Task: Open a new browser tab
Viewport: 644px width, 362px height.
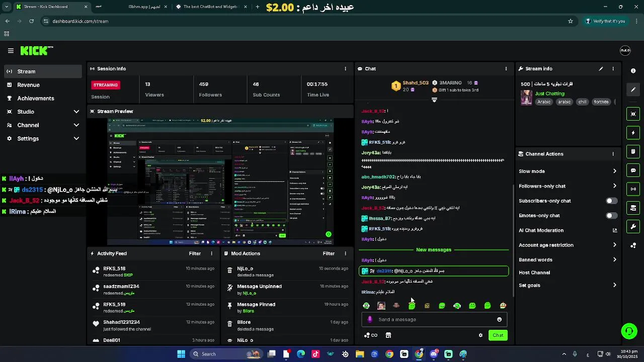Action: click(x=258, y=7)
